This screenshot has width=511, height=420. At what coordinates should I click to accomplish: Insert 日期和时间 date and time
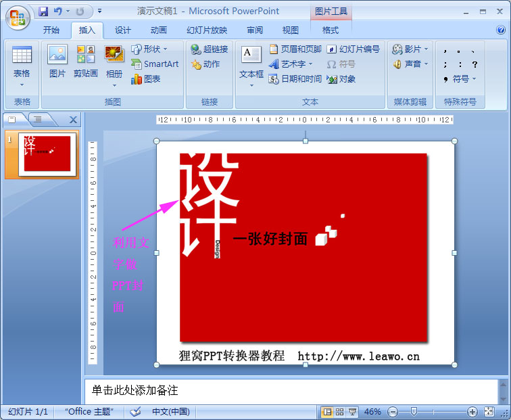[x=295, y=79]
